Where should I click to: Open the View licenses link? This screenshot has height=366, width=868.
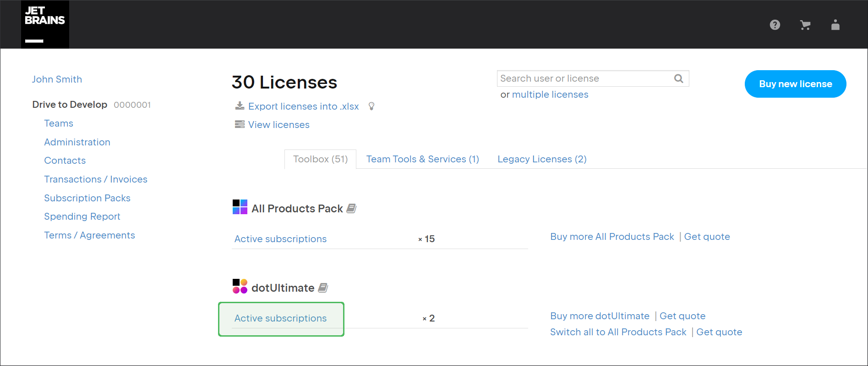(x=278, y=125)
